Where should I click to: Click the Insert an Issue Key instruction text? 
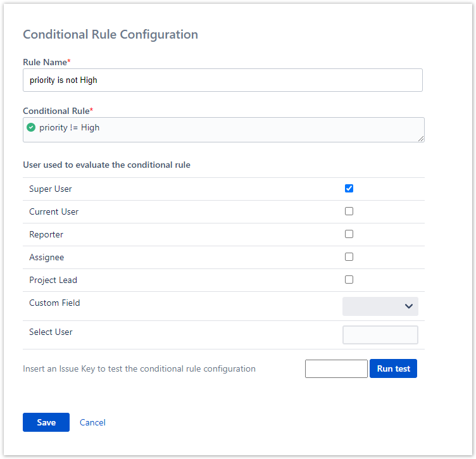pos(139,368)
